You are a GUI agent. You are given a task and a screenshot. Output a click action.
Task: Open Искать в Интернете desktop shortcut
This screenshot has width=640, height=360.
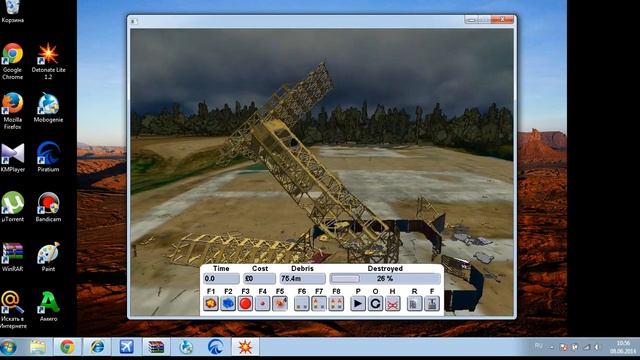pyautogui.click(x=12, y=310)
